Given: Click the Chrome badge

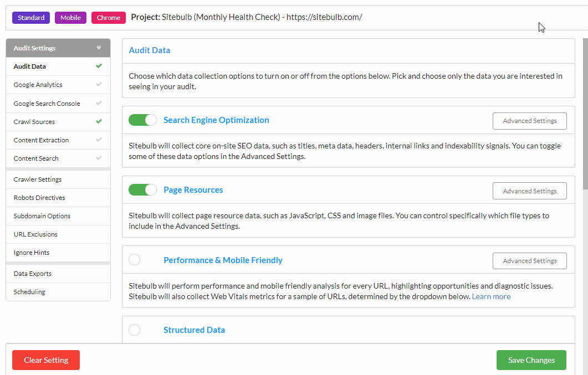Looking at the screenshot, I should (x=109, y=18).
